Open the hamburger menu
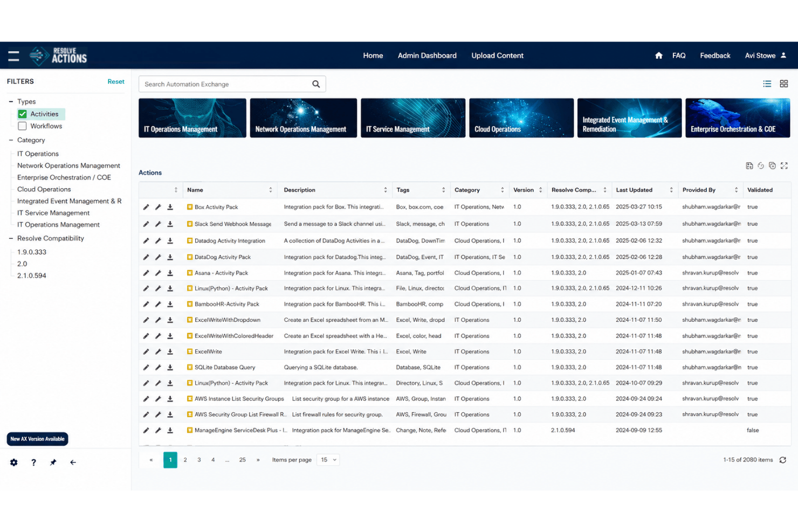The height and width of the screenshot is (532, 798). pos(13,56)
